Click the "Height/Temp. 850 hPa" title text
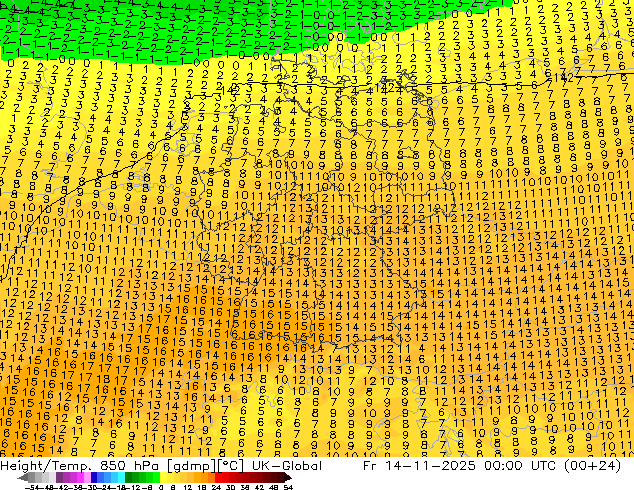 [x=79, y=466]
